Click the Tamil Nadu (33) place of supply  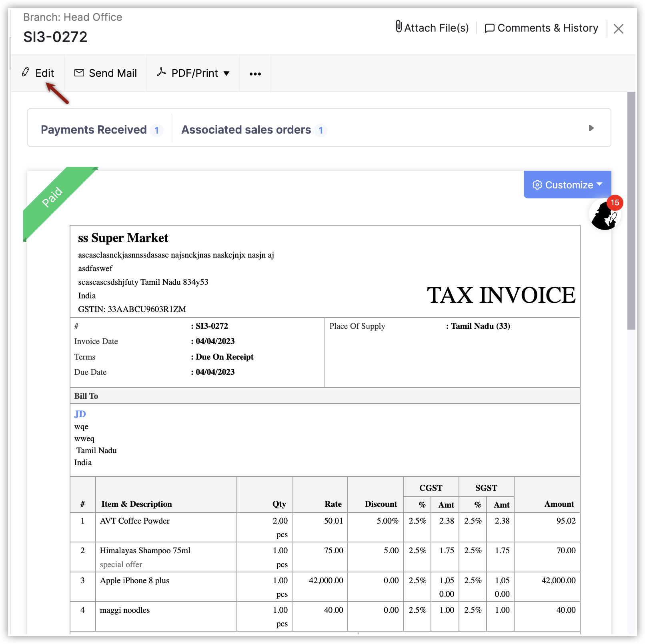point(481,326)
